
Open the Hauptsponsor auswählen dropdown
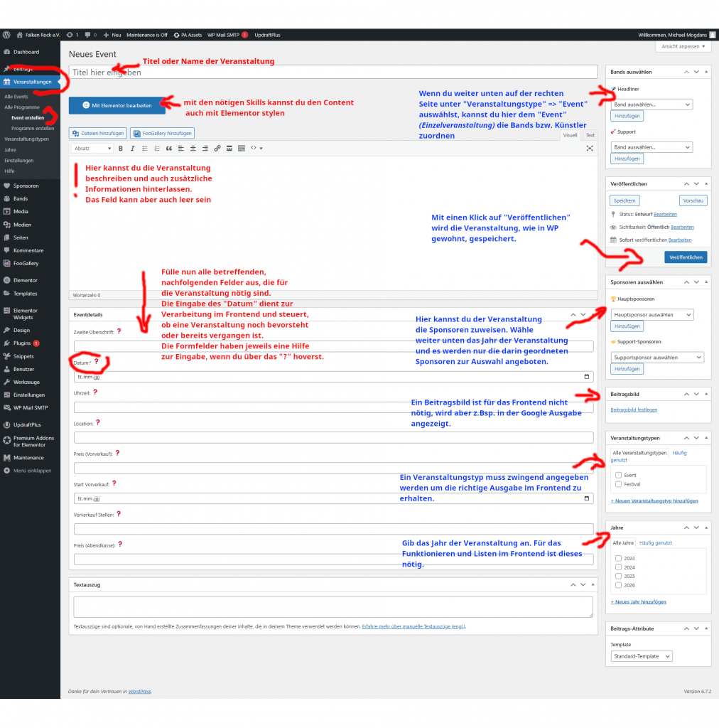tap(652, 314)
